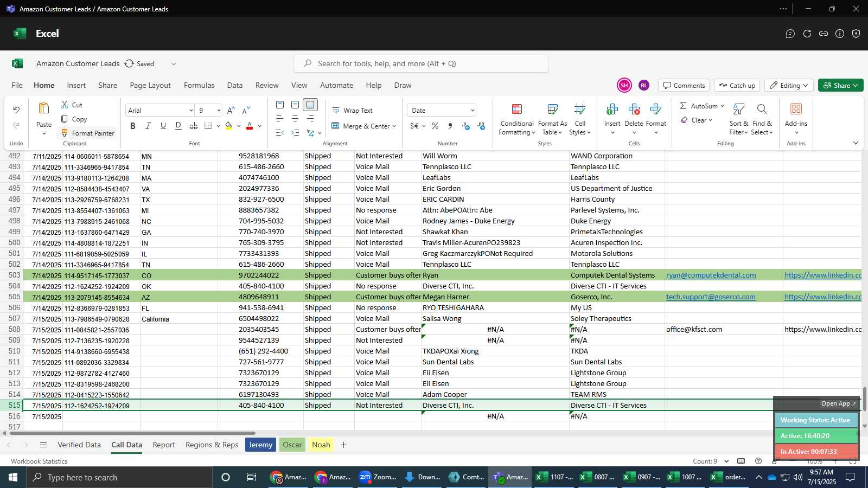Toggle underline formatting
This screenshot has width=868, height=488.
coord(163,126)
